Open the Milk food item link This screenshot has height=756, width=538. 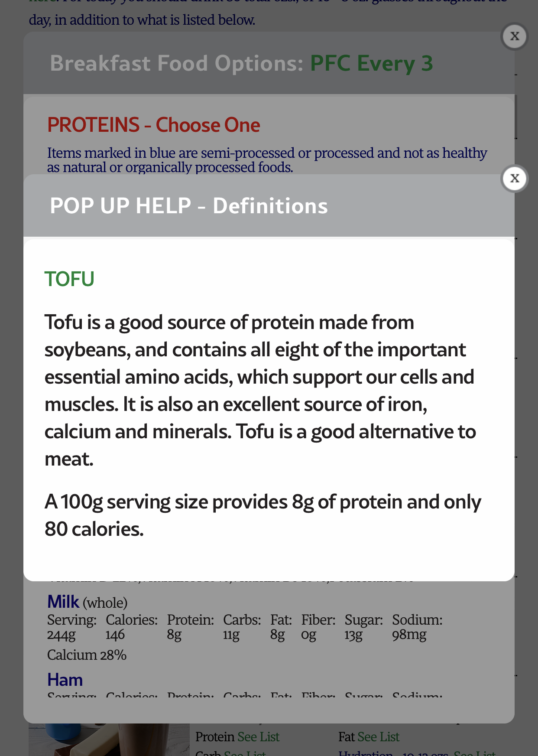coord(63,602)
